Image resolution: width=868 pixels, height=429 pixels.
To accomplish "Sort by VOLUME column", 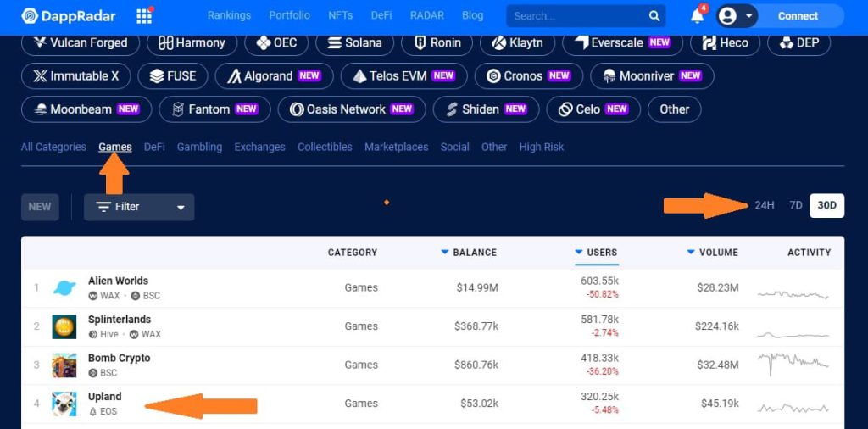I will (x=713, y=253).
